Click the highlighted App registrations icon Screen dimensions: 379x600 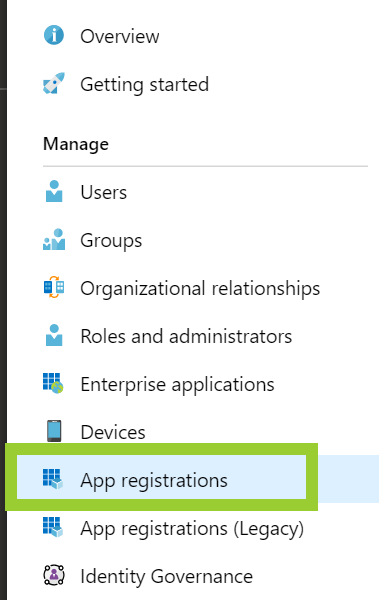pos(53,479)
